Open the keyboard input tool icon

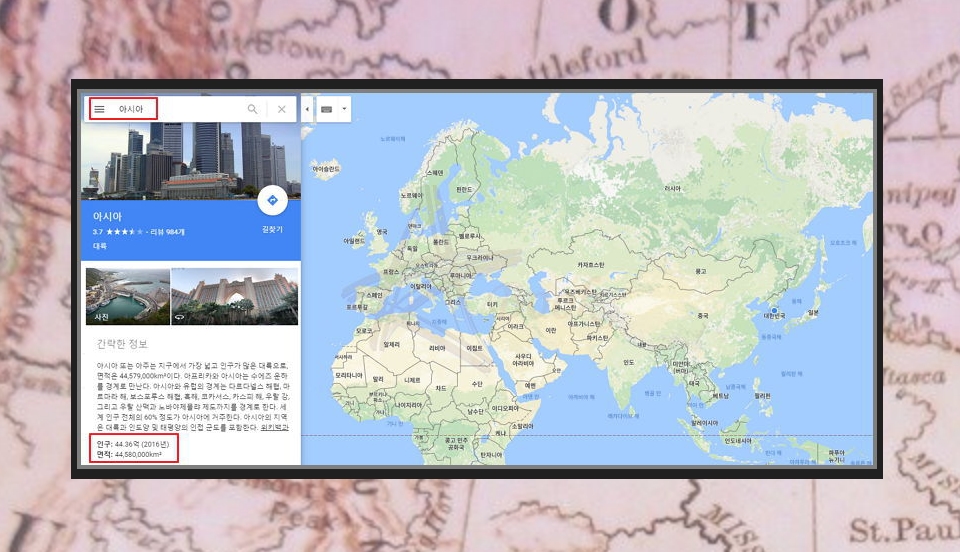pos(326,109)
